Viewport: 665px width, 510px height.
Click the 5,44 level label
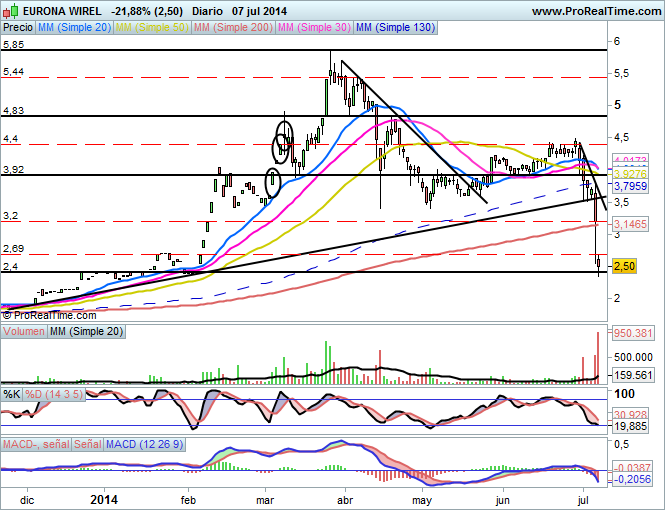click(x=14, y=72)
